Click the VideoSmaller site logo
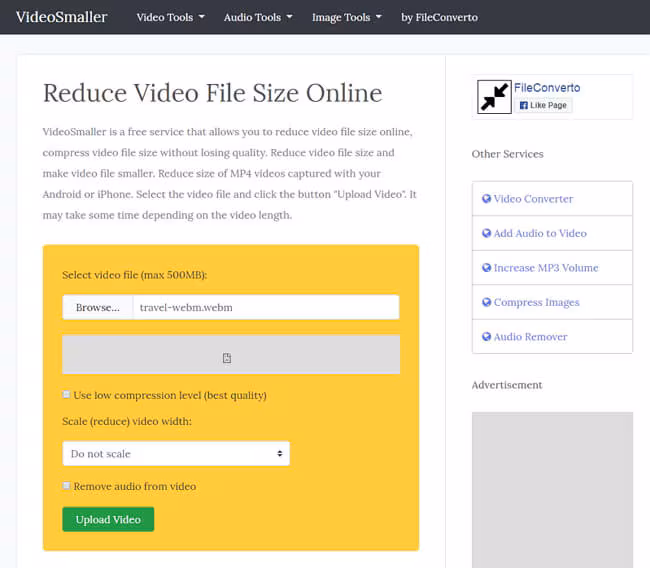650x568 pixels. (61, 17)
